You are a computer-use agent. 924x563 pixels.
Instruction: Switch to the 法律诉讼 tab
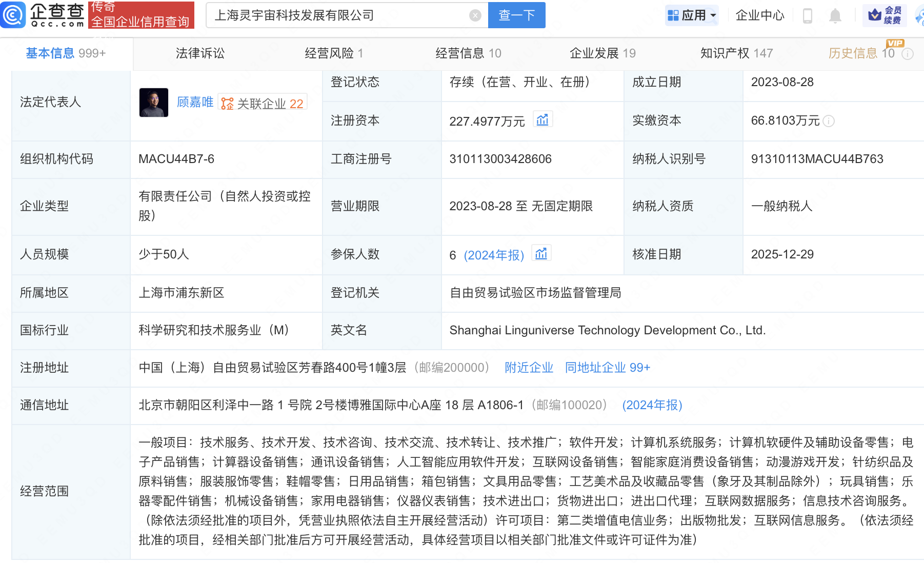pos(200,53)
